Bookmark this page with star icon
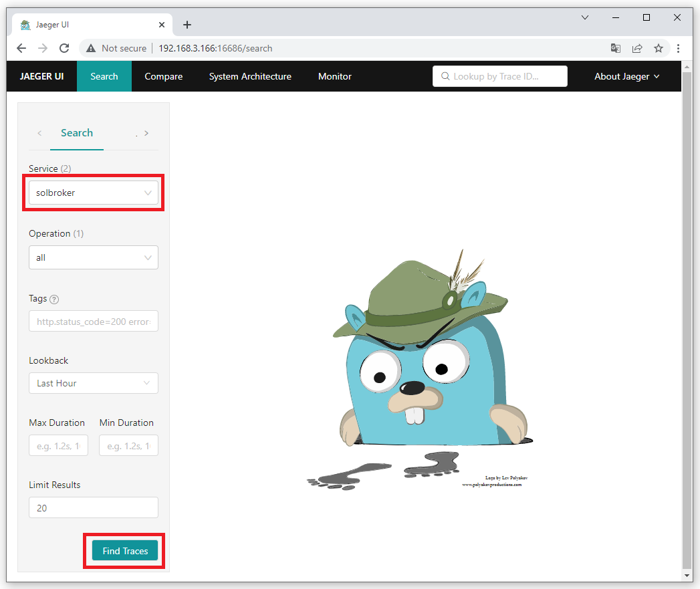 point(659,48)
